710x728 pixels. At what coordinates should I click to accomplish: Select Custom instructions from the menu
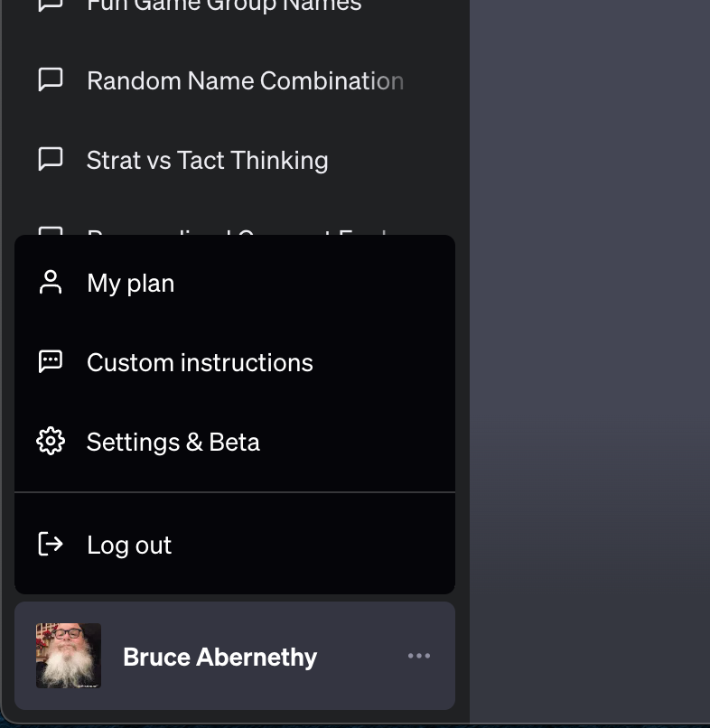pyautogui.click(x=200, y=362)
